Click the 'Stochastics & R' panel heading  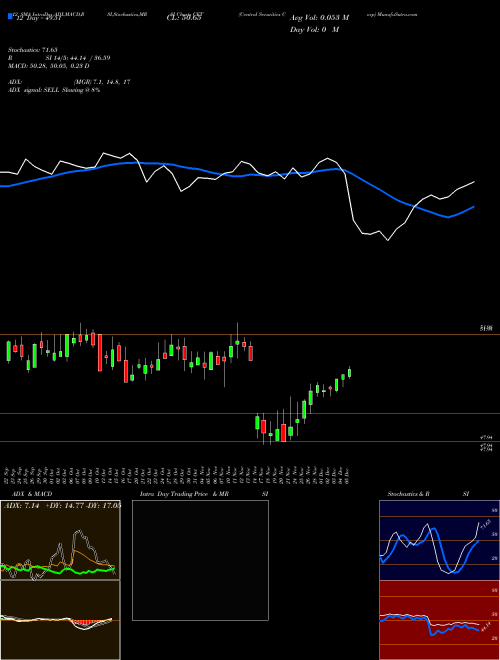coord(409,494)
